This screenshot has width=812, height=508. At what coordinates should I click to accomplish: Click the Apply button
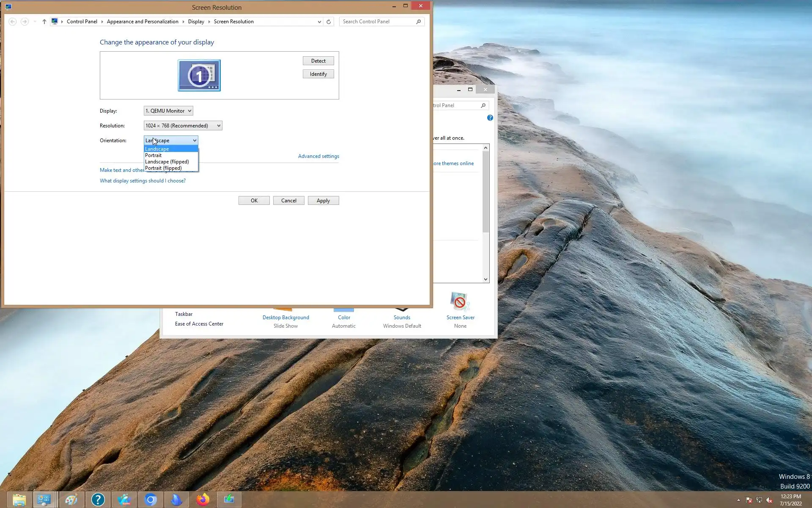coord(323,201)
